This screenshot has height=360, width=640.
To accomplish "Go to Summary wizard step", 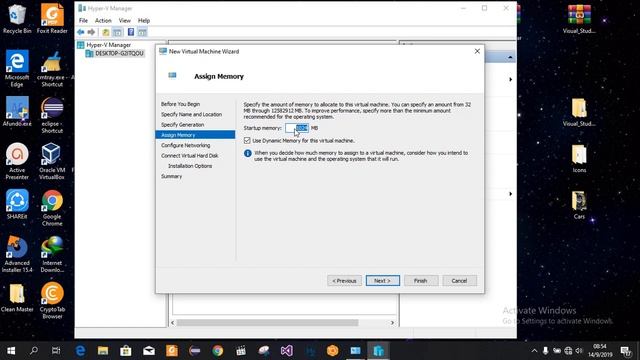I will pos(171,176).
